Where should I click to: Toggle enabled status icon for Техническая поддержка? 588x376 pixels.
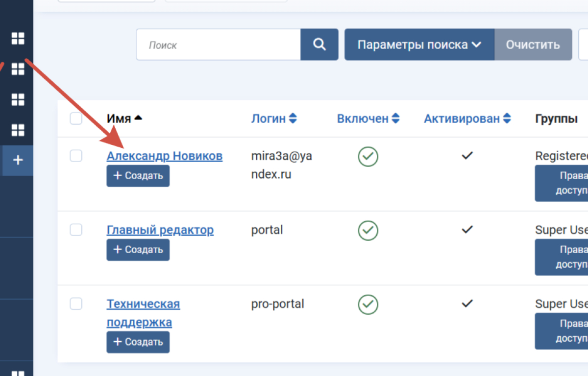[368, 304]
